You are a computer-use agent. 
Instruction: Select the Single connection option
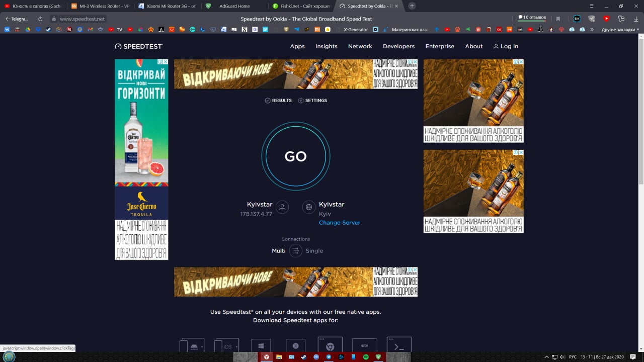point(314,251)
